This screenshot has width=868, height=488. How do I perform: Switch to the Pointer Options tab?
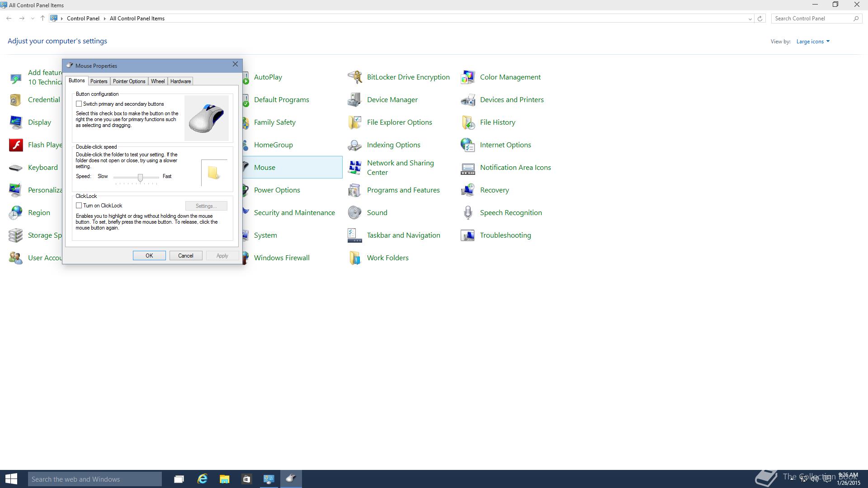coord(129,81)
